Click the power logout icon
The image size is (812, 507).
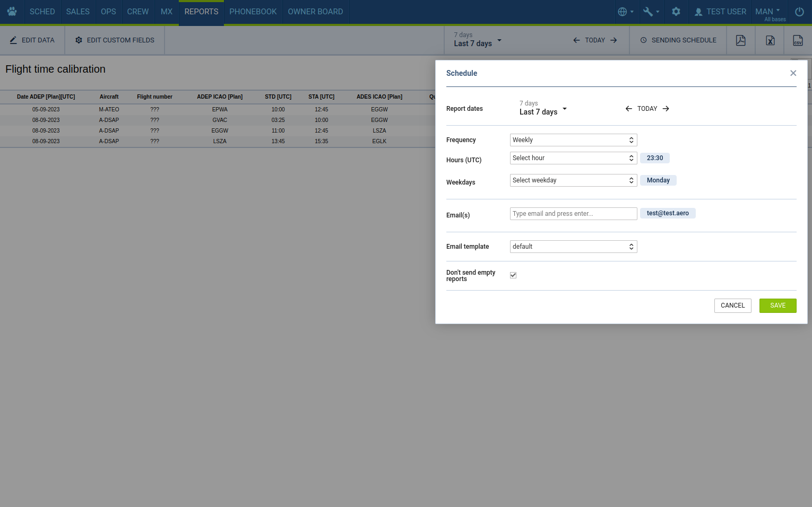click(799, 12)
